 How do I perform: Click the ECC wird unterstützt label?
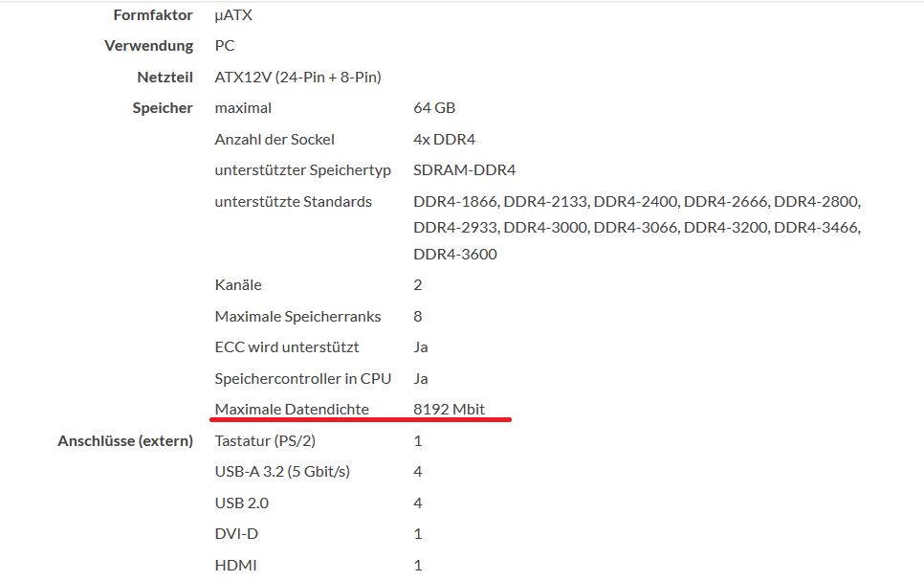tap(287, 346)
